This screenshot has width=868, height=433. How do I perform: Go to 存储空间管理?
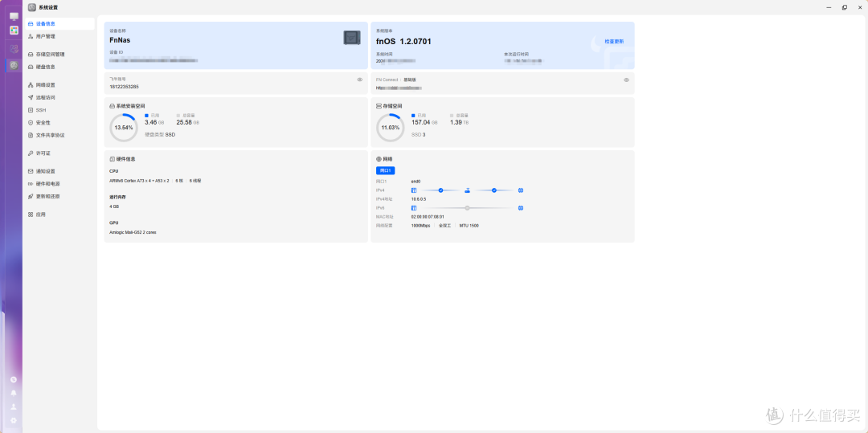tap(59, 54)
